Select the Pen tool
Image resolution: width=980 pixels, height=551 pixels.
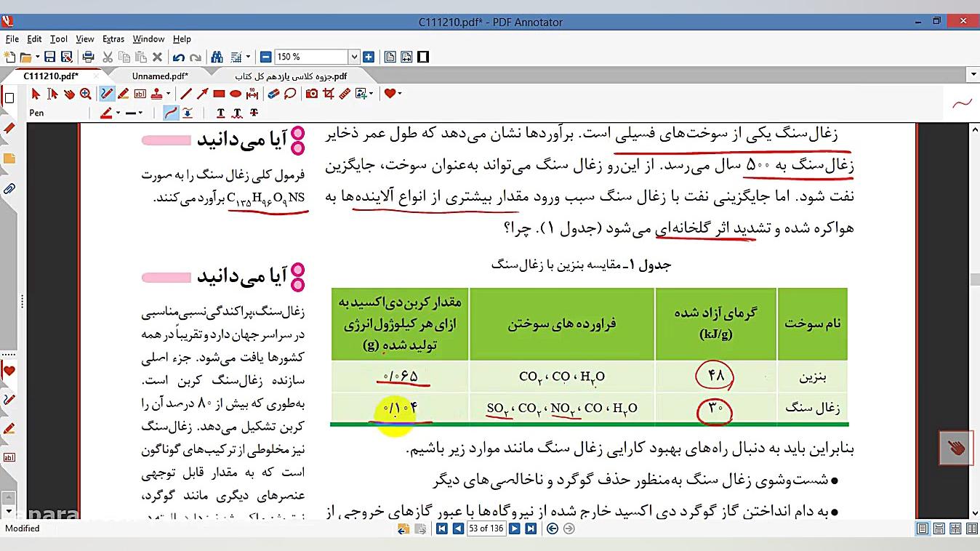pyautogui.click(x=105, y=94)
